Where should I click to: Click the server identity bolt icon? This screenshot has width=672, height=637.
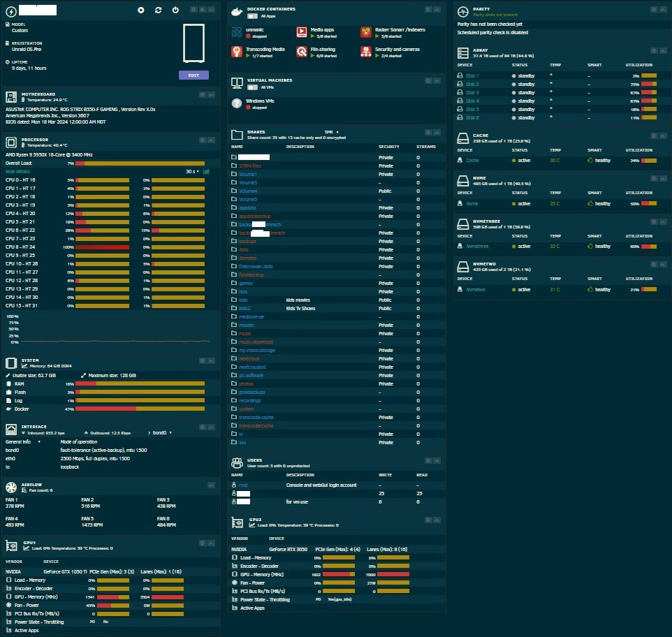[x=11, y=11]
